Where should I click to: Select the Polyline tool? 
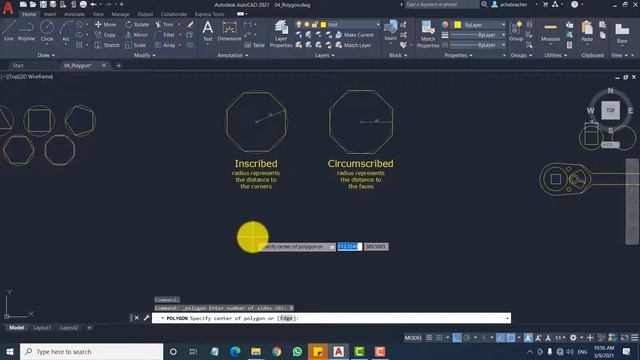point(26,31)
